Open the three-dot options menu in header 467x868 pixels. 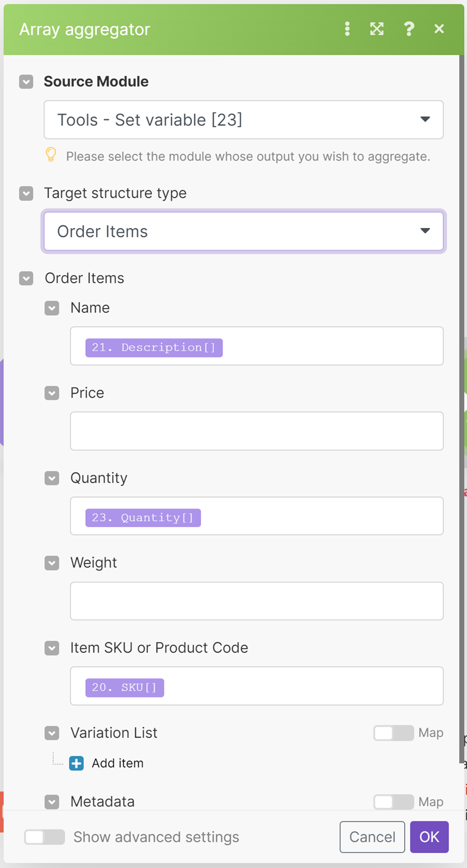tap(347, 29)
